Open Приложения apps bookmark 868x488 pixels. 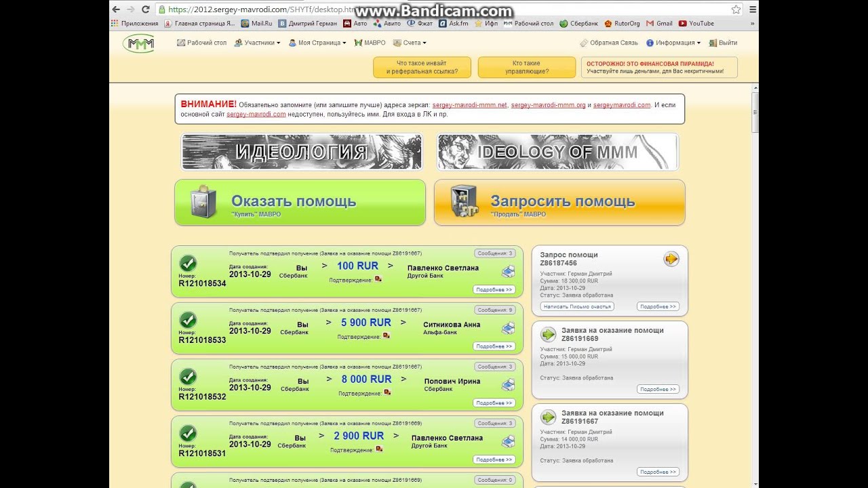click(x=135, y=23)
